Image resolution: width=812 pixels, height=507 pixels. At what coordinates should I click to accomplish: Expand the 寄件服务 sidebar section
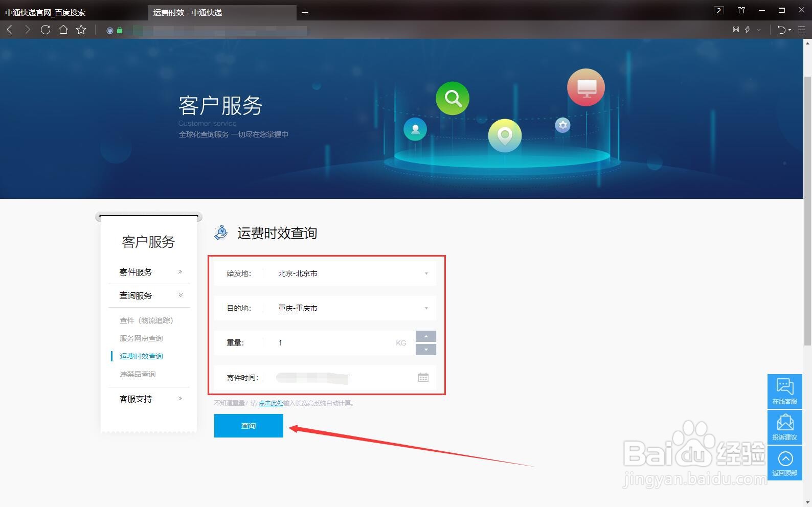(x=149, y=272)
